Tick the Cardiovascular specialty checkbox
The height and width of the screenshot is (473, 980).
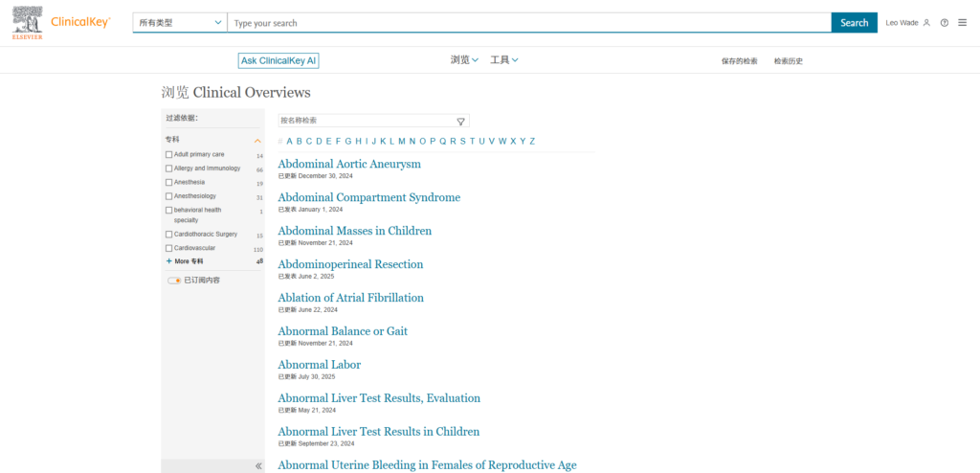169,248
